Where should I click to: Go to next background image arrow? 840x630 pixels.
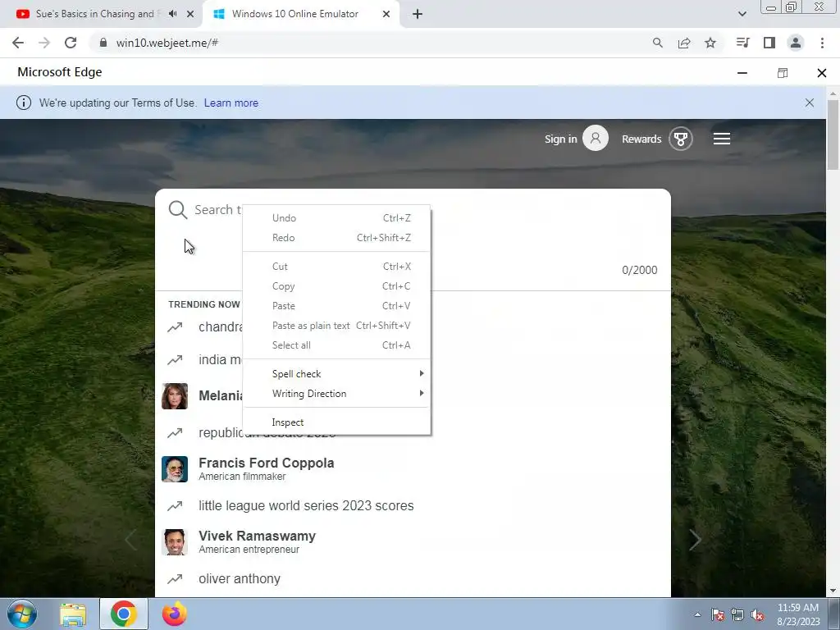pos(695,540)
